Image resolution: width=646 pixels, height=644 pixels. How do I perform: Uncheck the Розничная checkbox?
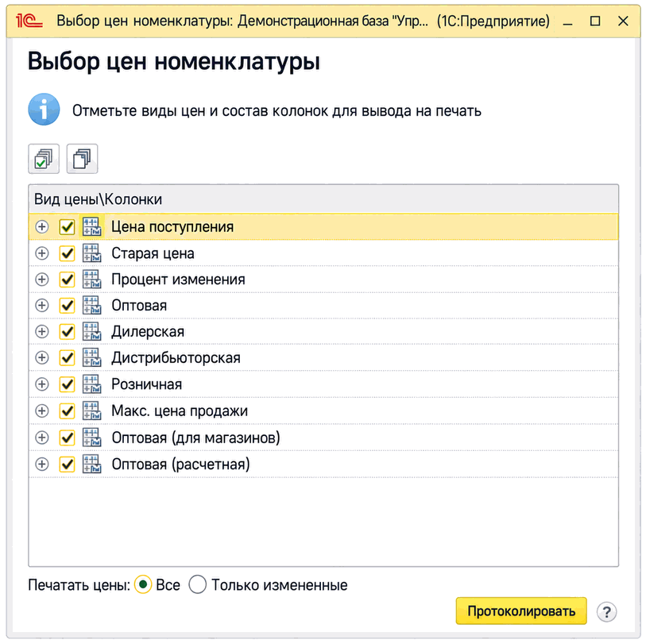pyautogui.click(x=67, y=384)
